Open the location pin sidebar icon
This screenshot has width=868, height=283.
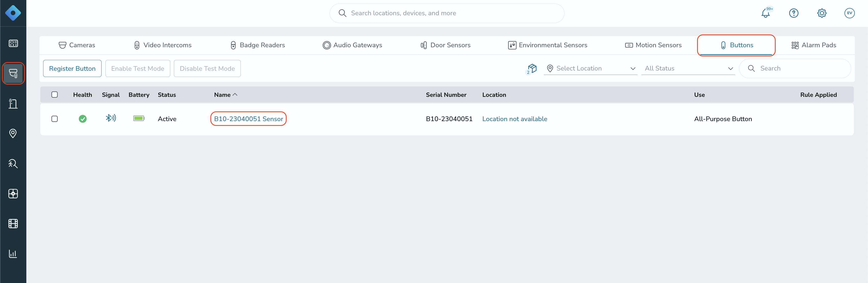point(13,133)
